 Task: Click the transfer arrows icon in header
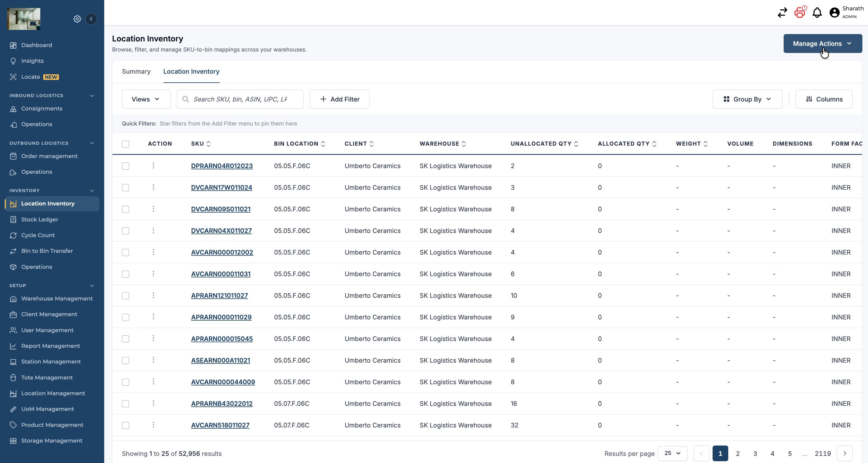(782, 13)
